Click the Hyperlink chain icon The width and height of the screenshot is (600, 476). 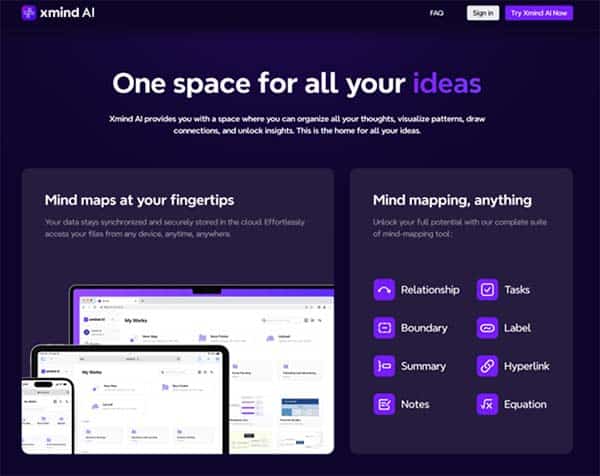click(x=487, y=366)
